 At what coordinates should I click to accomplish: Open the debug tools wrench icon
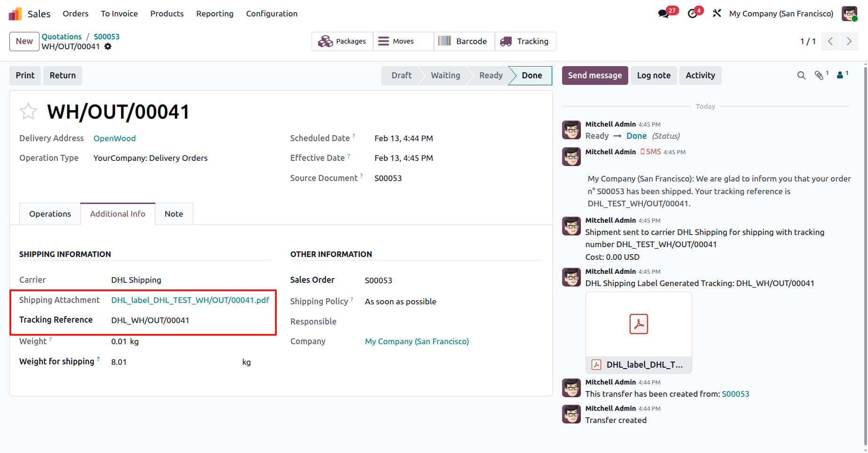coord(716,14)
